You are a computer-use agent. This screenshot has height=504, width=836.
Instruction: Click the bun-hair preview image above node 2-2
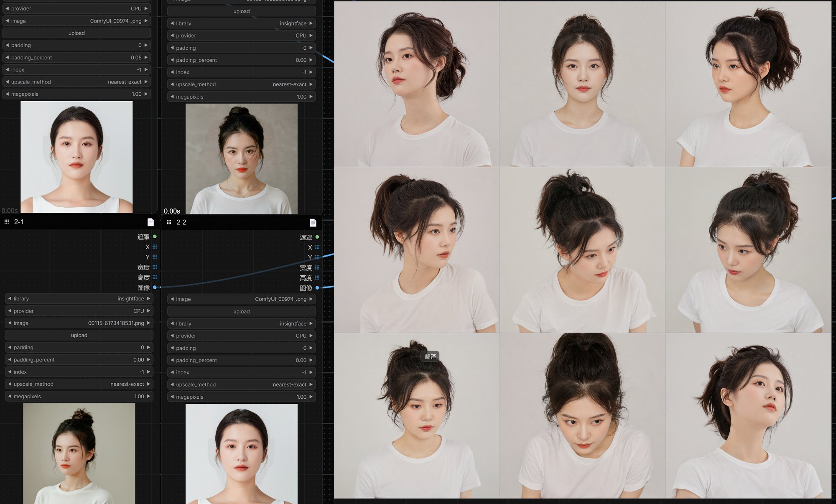click(242, 159)
